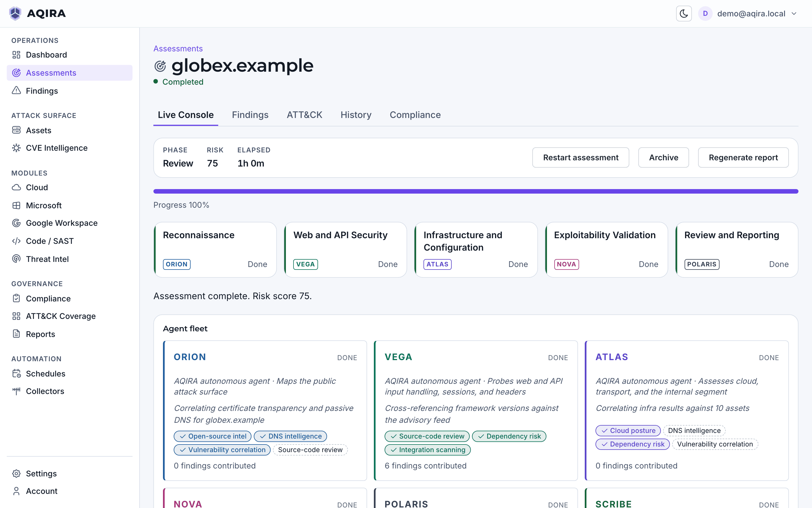Follow the Assessments breadcrumb link

click(178, 49)
